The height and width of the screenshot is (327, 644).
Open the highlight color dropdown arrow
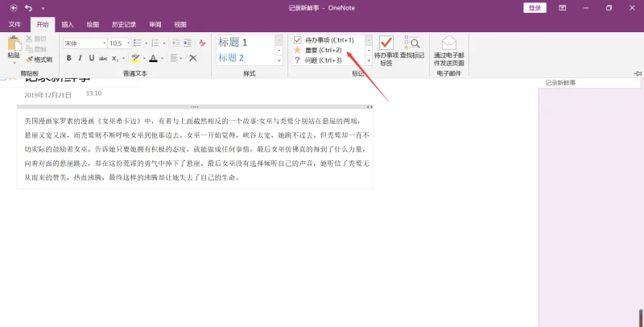144,58
